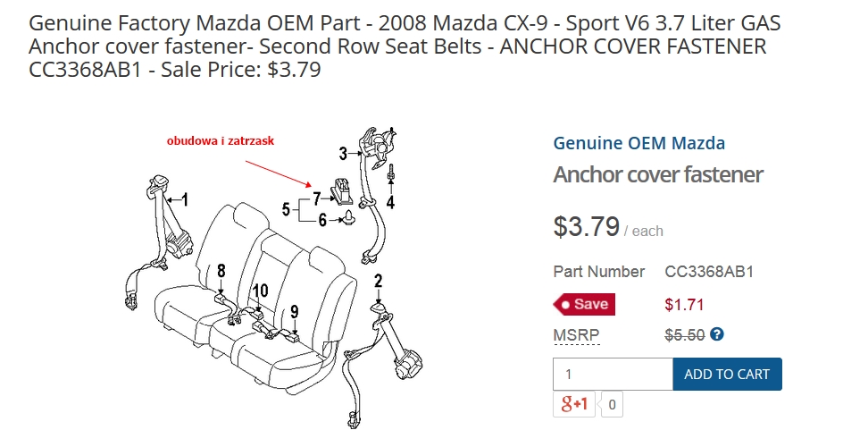
Task: Select buckle callout number 10
Action: (x=259, y=291)
